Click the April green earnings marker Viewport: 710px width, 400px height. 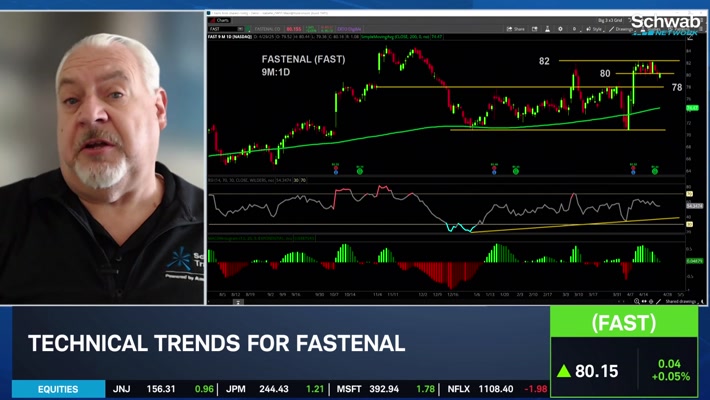click(654, 171)
